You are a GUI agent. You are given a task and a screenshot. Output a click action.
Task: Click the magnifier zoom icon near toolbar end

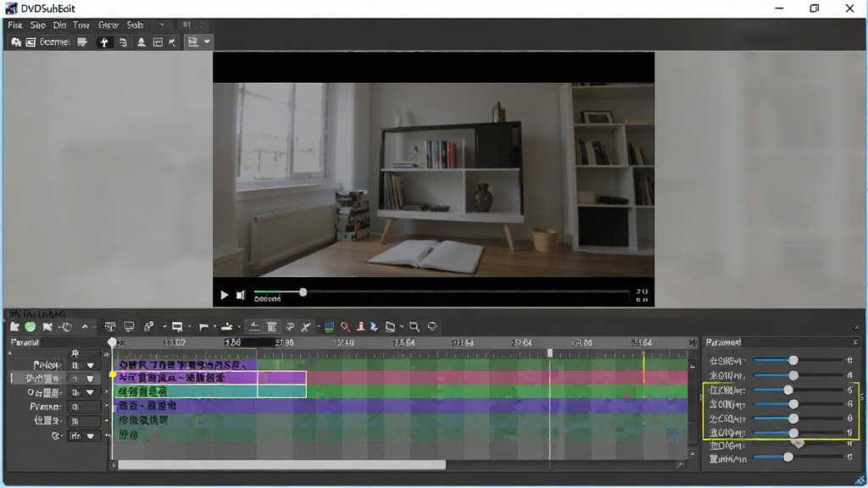414,327
